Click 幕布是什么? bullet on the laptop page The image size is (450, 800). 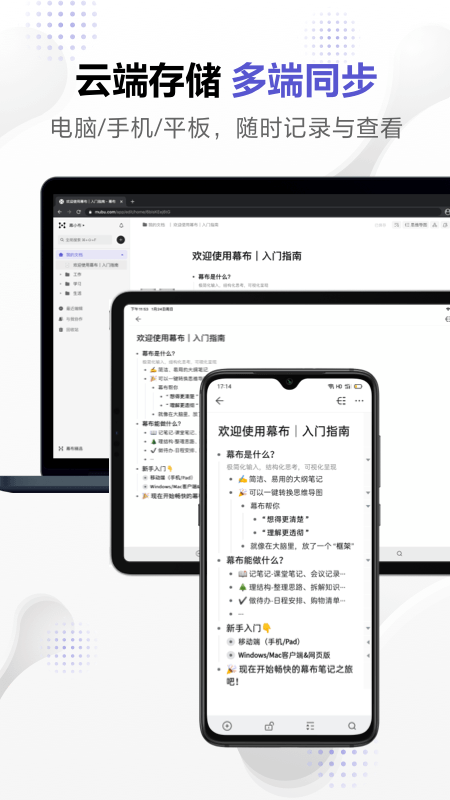pyautogui.click(x=214, y=277)
